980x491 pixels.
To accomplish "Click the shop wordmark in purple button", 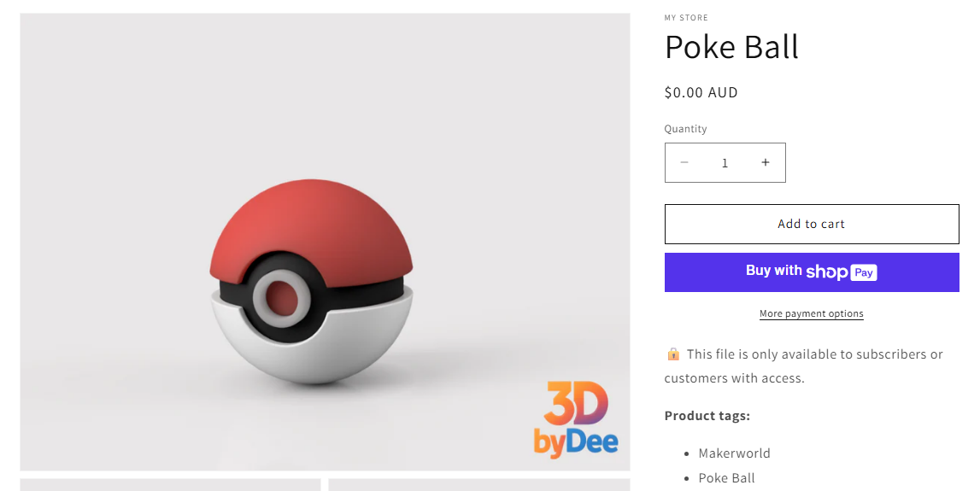I will pyautogui.click(x=827, y=272).
